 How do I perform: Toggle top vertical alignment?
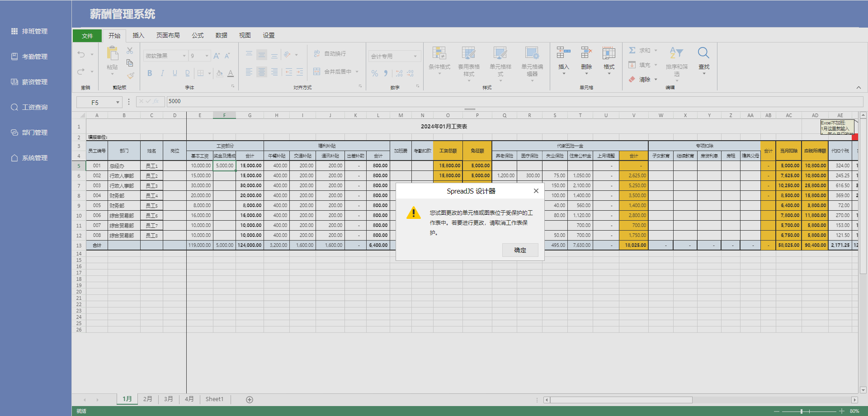click(249, 55)
